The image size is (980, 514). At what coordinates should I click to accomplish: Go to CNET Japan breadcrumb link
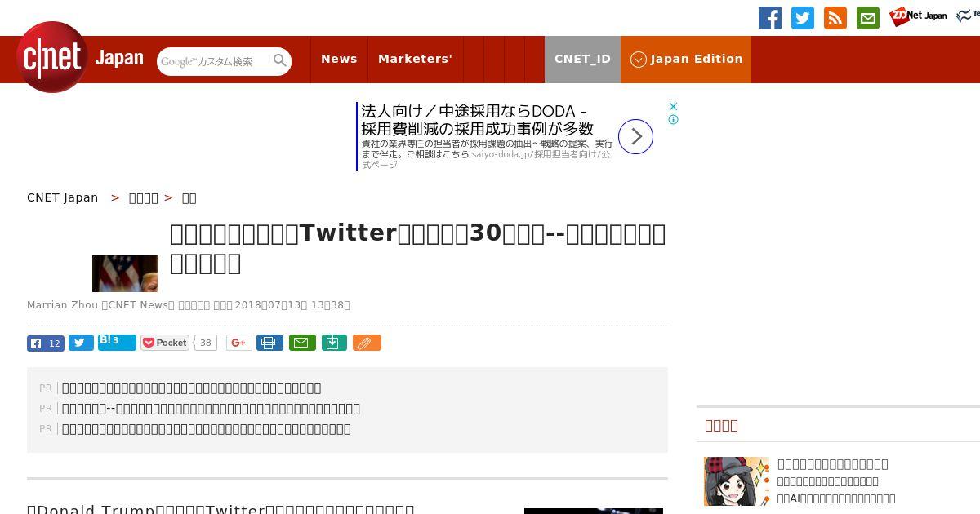click(63, 197)
